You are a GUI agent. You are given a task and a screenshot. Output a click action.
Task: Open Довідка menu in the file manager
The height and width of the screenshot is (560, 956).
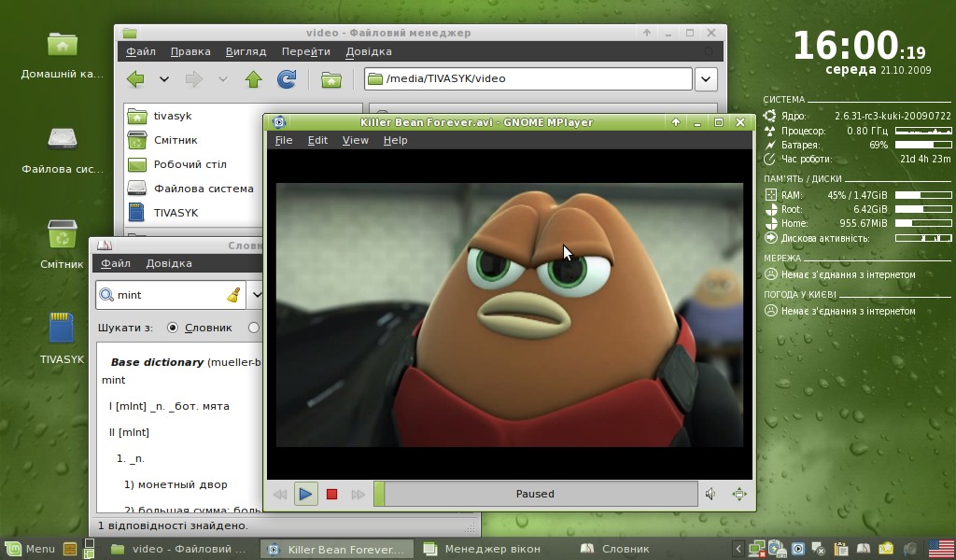[368, 51]
